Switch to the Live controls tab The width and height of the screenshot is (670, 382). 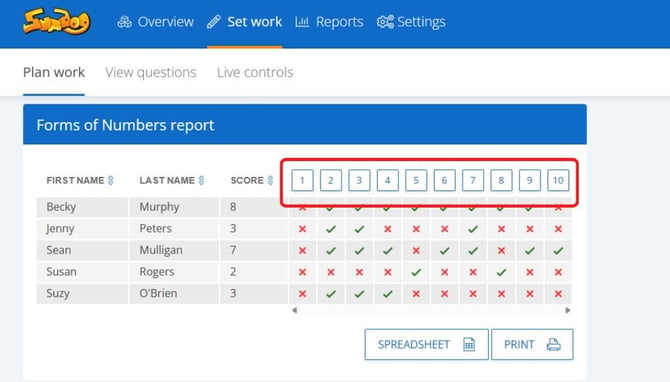[x=255, y=72]
